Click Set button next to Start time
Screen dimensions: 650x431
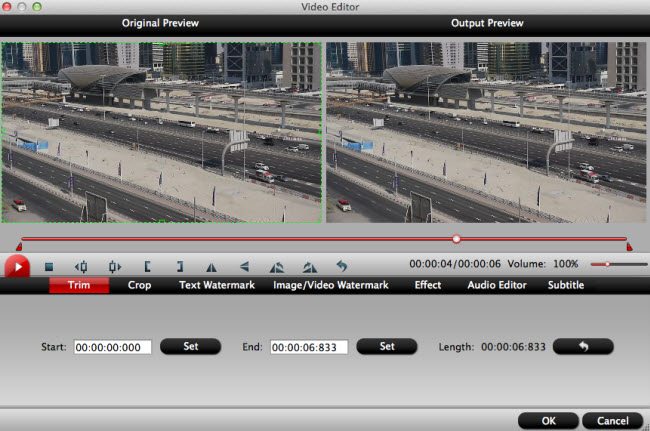191,346
